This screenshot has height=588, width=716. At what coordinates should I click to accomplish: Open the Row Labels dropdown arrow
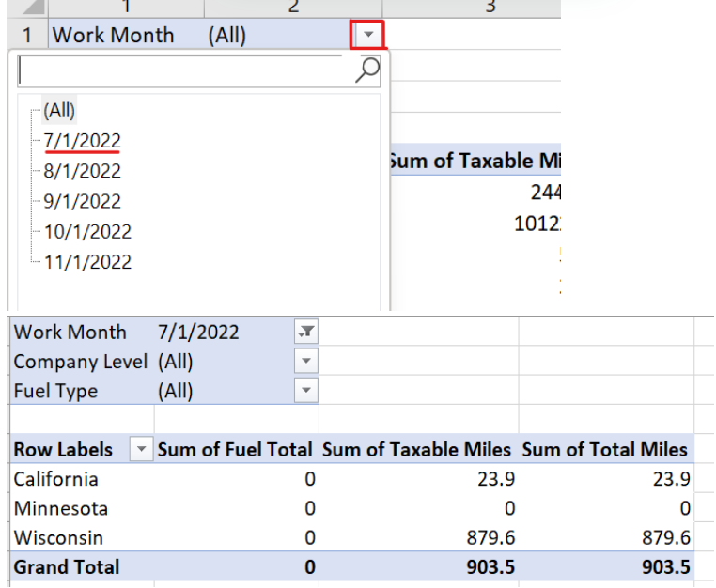coord(142,450)
